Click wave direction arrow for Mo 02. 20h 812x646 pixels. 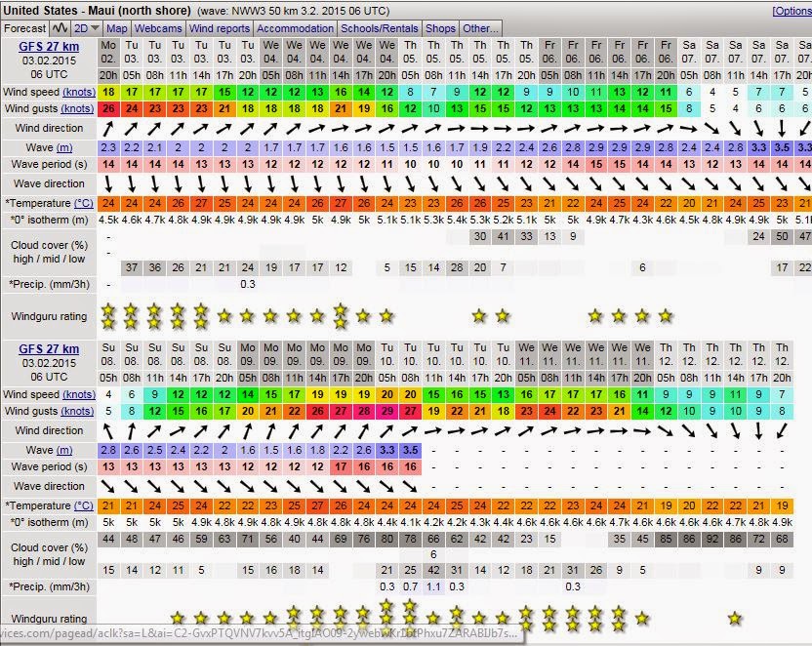click(x=108, y=183)
